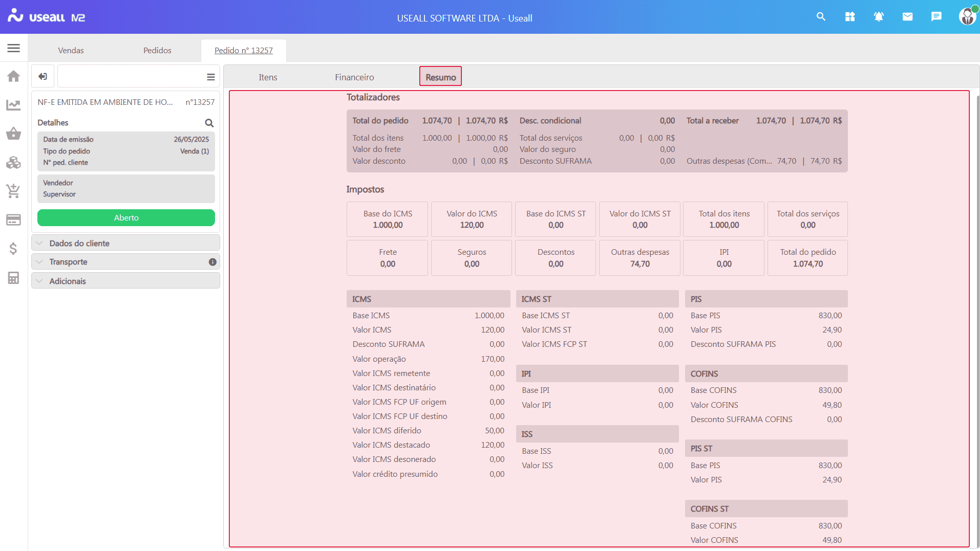Image resolution: width=980 pixels, height=551 pixels.
Task: Click the back arrow exit button
Action: [x=43, y=77]
